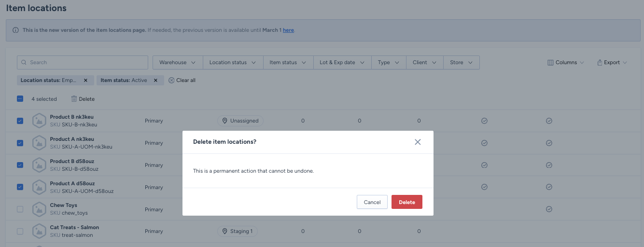
Task: Close the delete dialog with X icon
Action: click(x=418, y=142)
